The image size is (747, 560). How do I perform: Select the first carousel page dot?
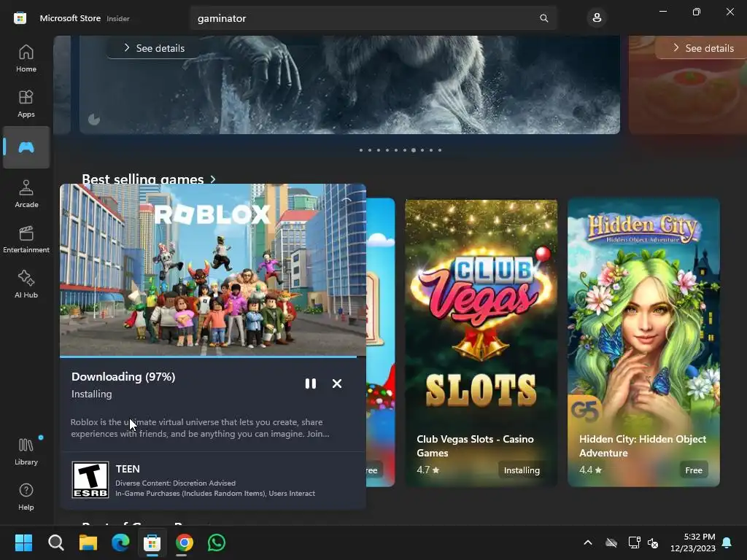[361, 150]
